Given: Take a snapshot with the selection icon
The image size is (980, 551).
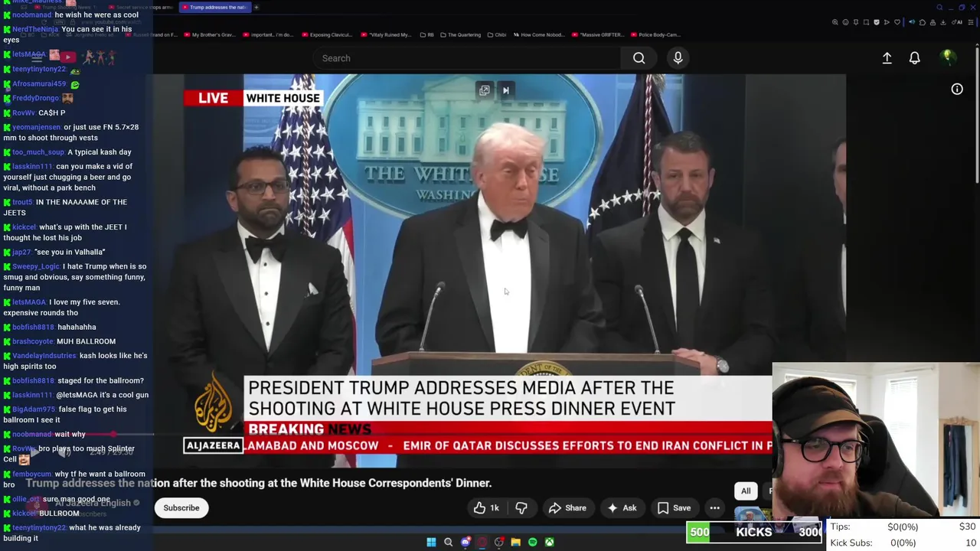Looking at the screenshot, I should [x=866, y=22].
